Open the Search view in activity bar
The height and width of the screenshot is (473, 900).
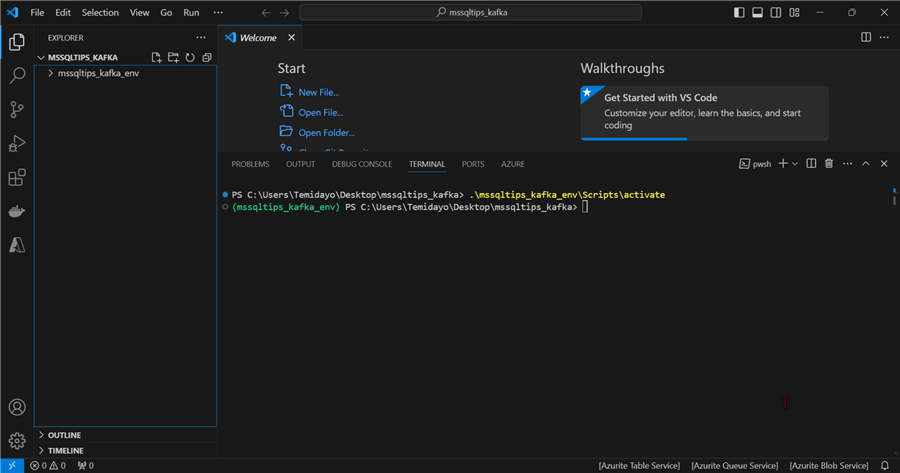17,75
